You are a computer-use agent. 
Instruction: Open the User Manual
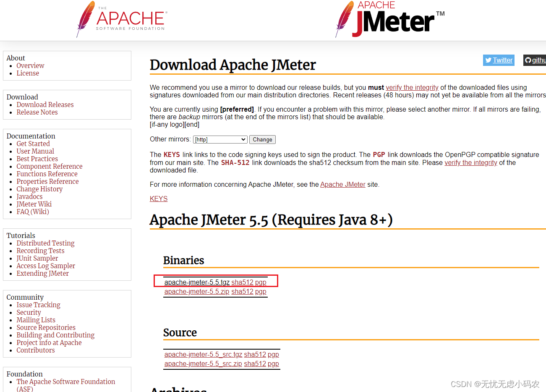35,151
